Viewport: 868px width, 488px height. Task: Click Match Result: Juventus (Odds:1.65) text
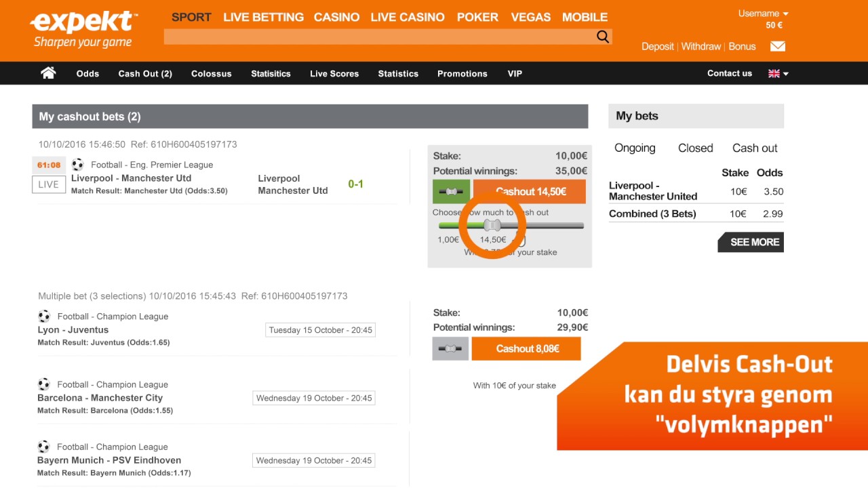click(x=104, y=343)
